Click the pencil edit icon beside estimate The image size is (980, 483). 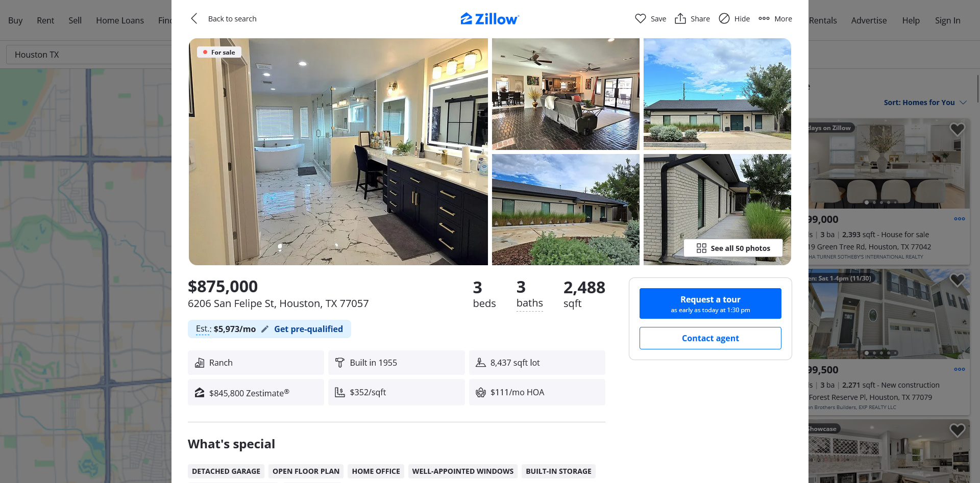[264, 329]
